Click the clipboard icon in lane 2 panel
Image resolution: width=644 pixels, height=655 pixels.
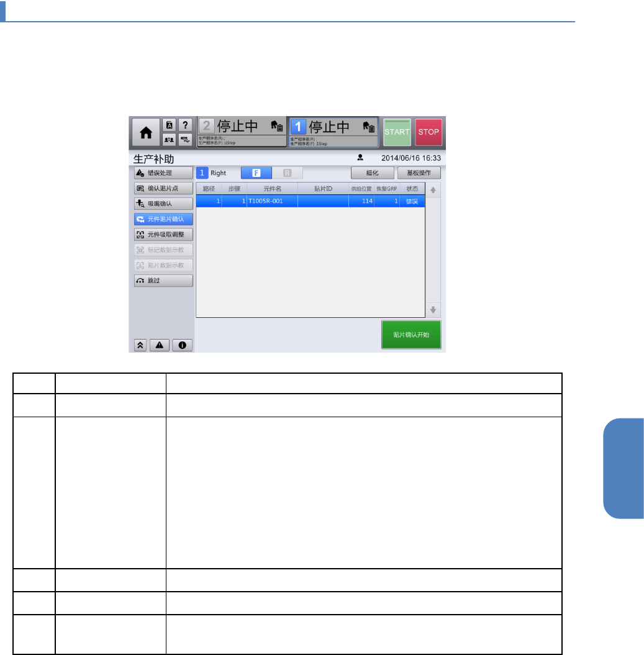[276, 126]
